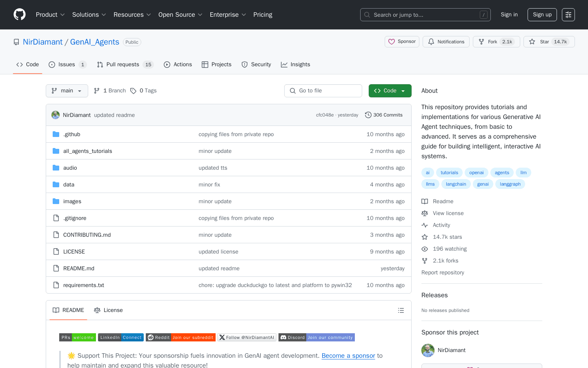Star the repository
Viewport: 588px width, 368px height.
549,42
